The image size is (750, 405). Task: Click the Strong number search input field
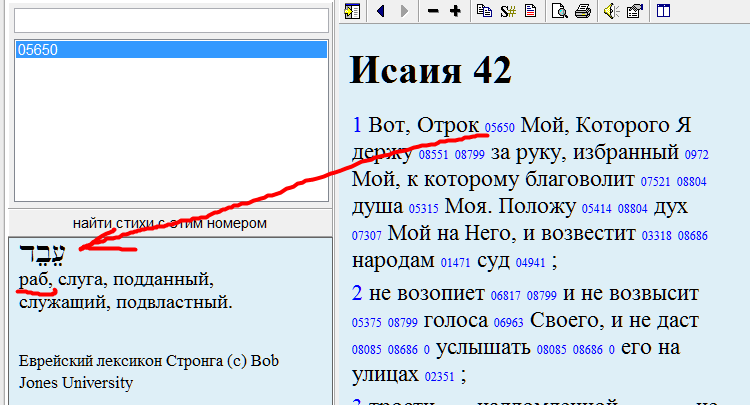point(171,21)
